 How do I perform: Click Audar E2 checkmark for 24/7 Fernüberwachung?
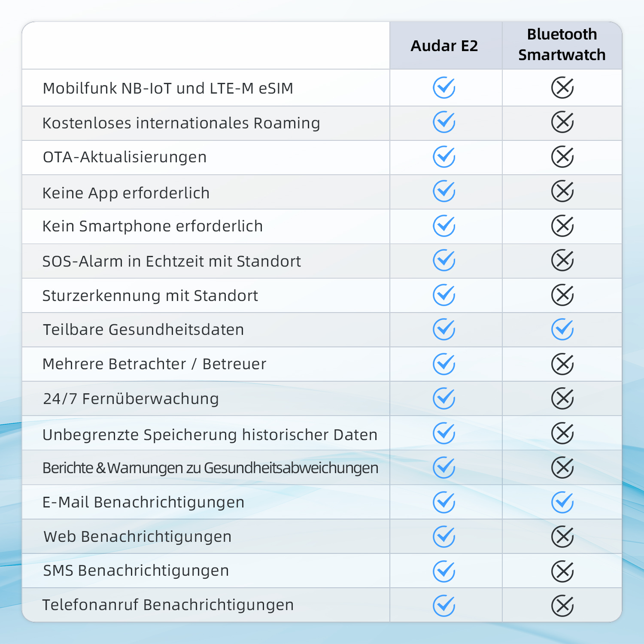(x=444, y=398)
